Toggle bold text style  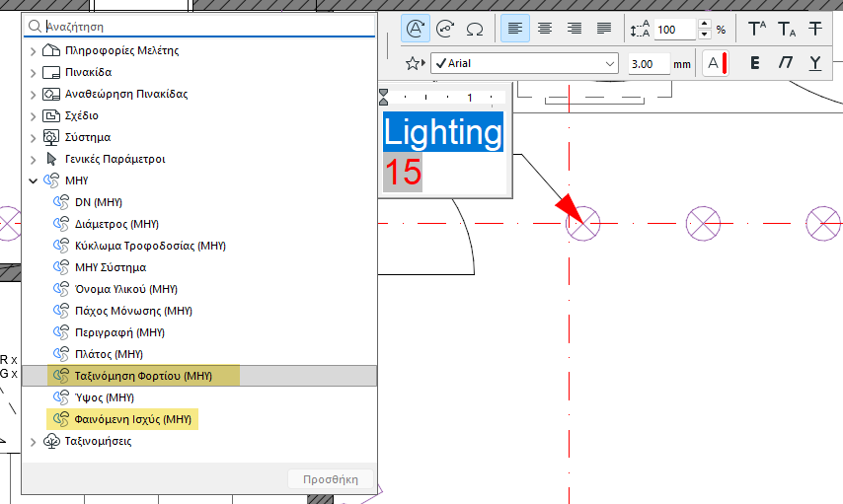(755, 63)
